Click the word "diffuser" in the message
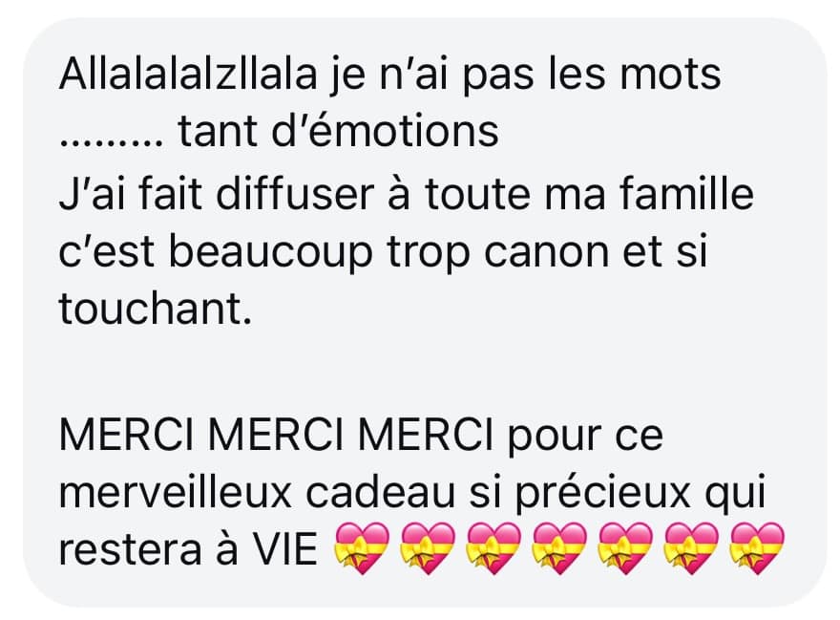The width and height of the screenshot is (840, 620). (295, 193)
